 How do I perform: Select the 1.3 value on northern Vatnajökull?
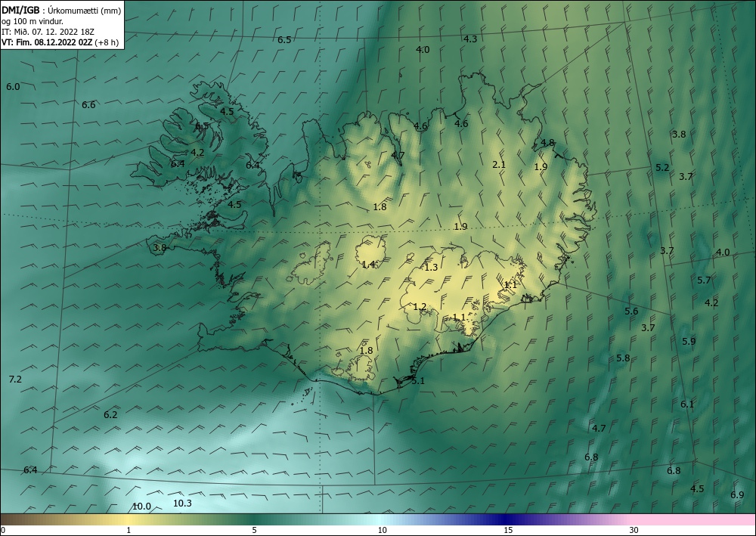(431, 267)
